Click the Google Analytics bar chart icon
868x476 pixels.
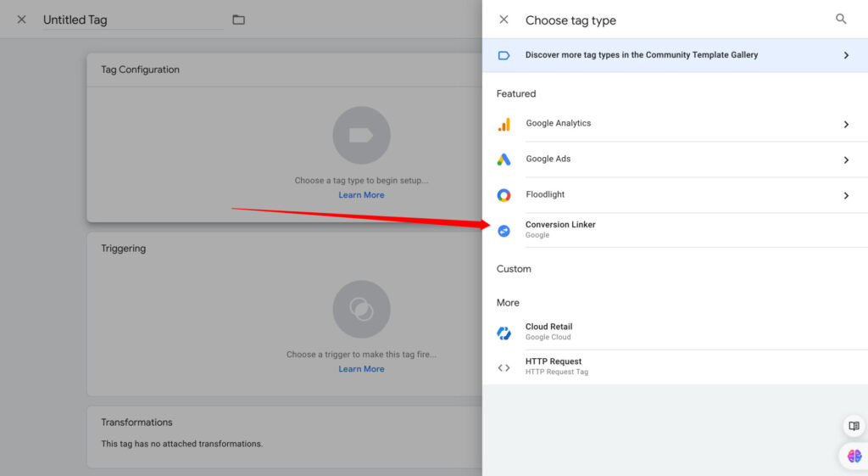(x=504, y=124)
